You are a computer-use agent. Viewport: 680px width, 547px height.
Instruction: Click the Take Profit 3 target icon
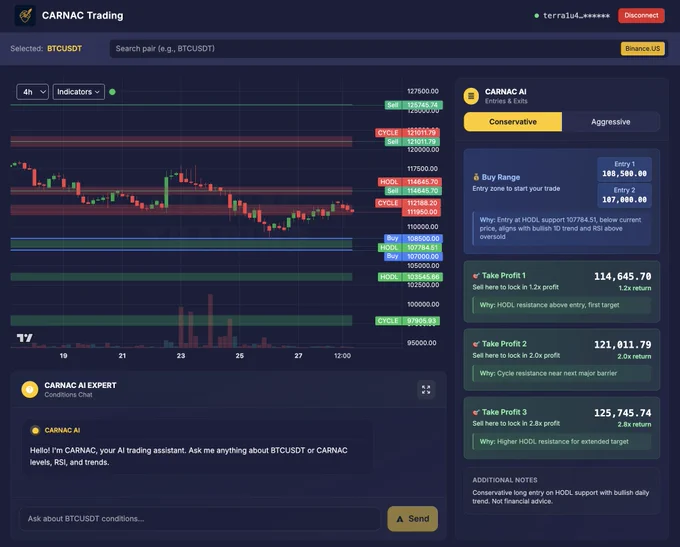(476, 412)
